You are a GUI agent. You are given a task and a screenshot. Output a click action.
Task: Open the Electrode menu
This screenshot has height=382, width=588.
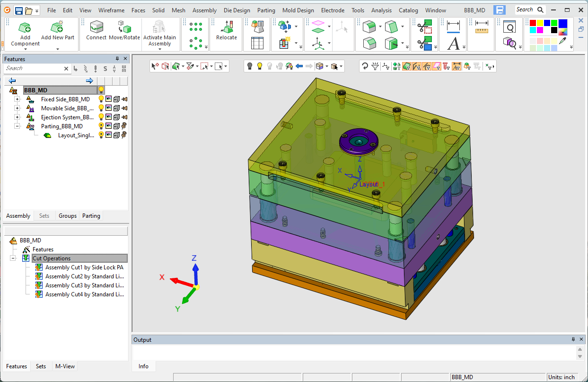pyautogui.click(x=333, y=10)
